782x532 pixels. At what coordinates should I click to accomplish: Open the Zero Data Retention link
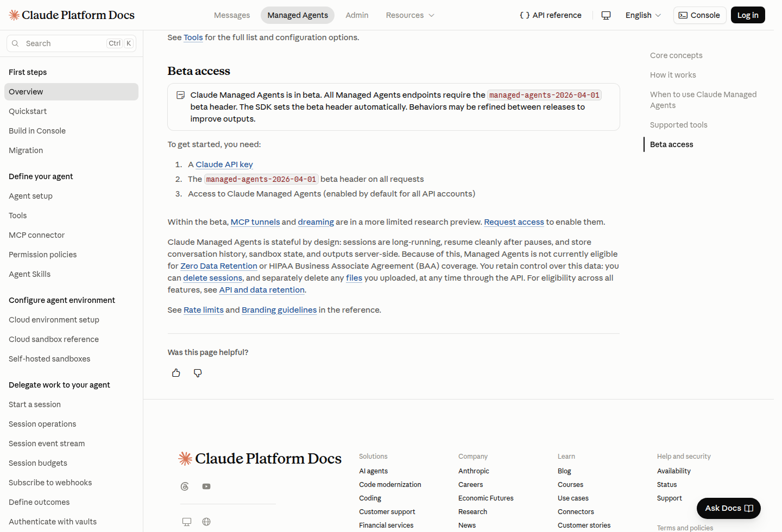point(219,266)
